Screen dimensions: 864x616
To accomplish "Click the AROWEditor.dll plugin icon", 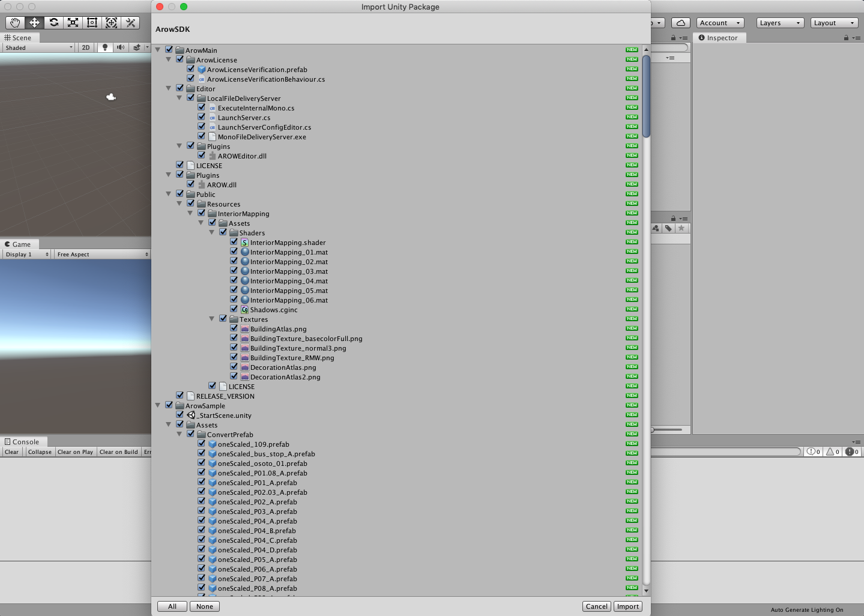I will click(x=213, y=156).
